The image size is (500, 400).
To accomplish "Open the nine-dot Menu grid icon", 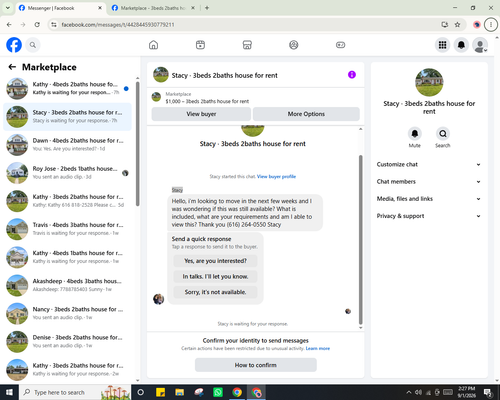I will (x=442, y=45).
